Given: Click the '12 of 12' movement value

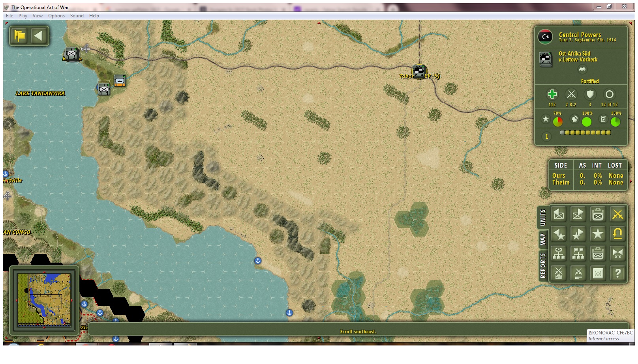Looking at the screenshot, I should tap(609, 105).
